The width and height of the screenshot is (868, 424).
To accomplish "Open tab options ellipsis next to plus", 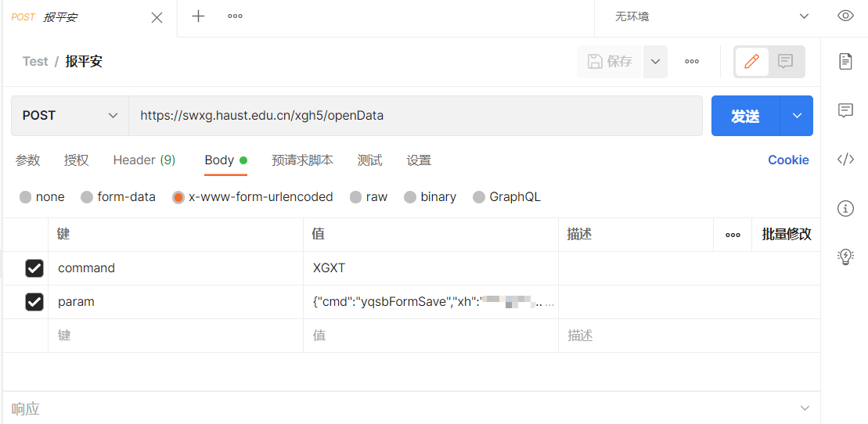I will coord(236,16).
